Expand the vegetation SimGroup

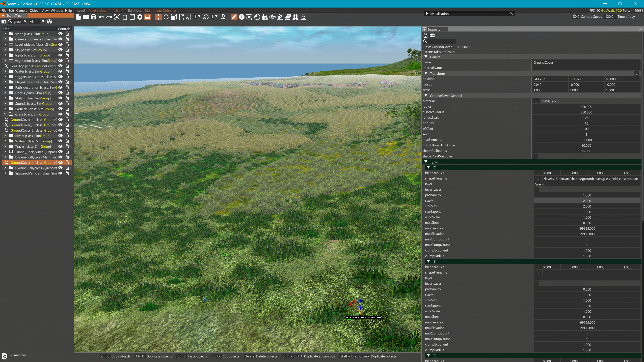pyautogui.click(x=5, y=61)
